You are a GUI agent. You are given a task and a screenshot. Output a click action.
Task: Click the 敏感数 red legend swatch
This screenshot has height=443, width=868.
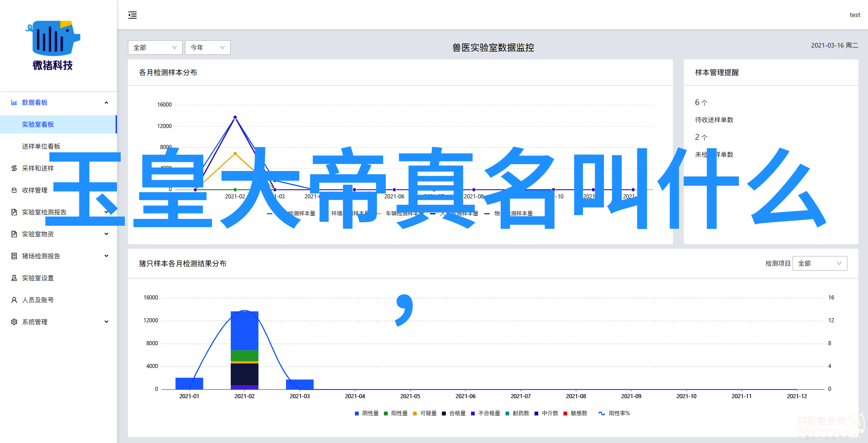[566, 413]
